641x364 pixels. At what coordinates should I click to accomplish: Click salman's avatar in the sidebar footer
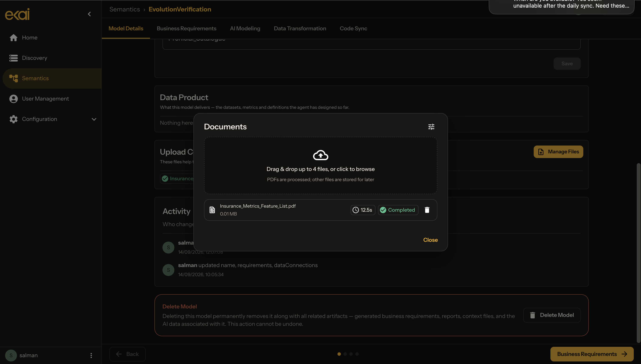point(11,355)
